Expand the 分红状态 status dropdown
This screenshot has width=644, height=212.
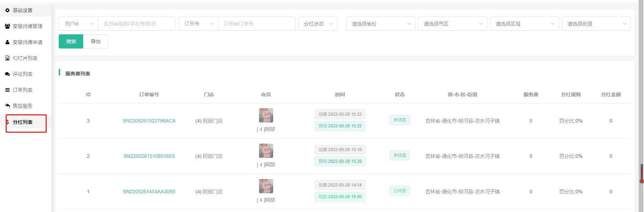click(317, 24)
